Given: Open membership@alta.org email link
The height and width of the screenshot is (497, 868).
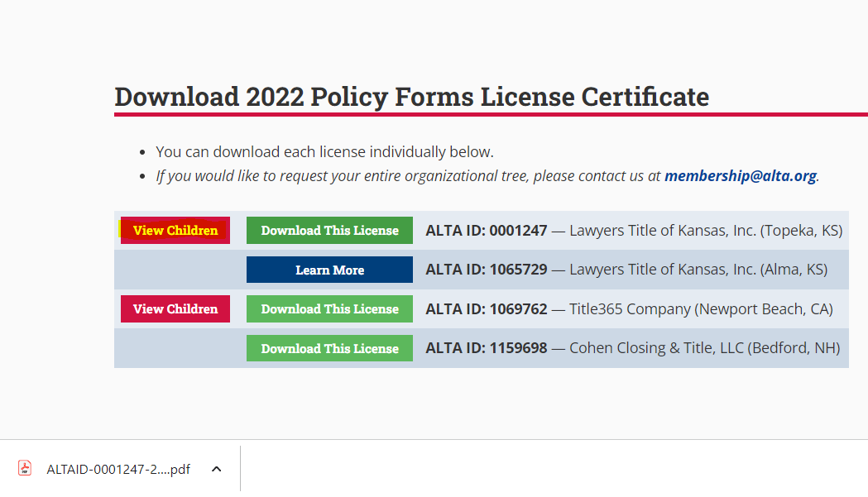Looking at the screenshot, I should (x=740, y=176).
